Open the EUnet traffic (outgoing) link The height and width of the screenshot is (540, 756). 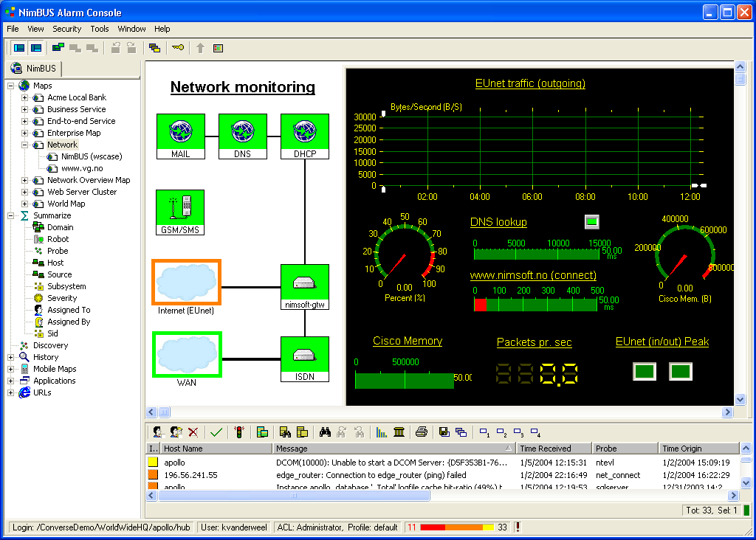pyautogui.click(x=530, y=83)
